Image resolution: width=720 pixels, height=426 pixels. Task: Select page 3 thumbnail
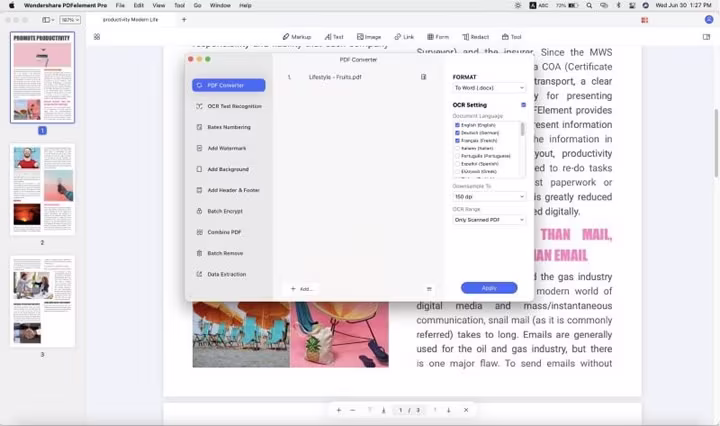click(42, 302)
